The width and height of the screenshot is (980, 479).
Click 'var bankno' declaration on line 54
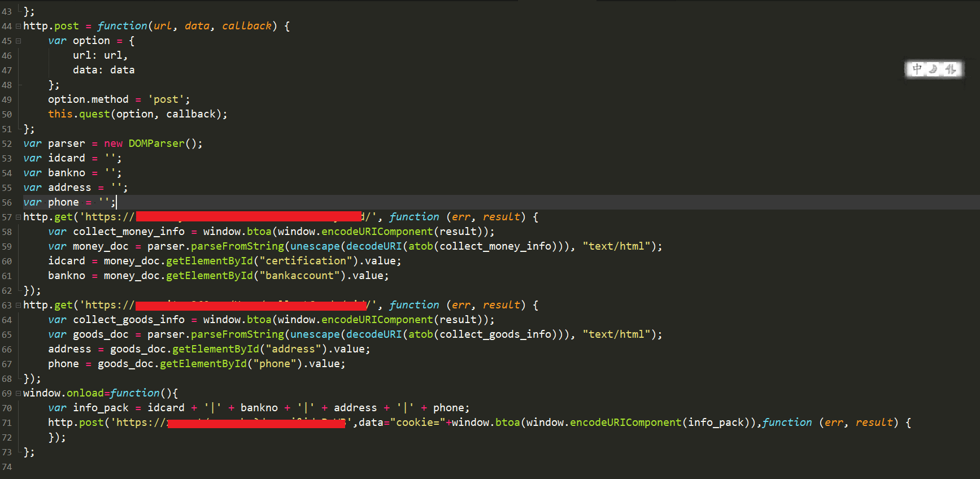[x=54, y=173]
